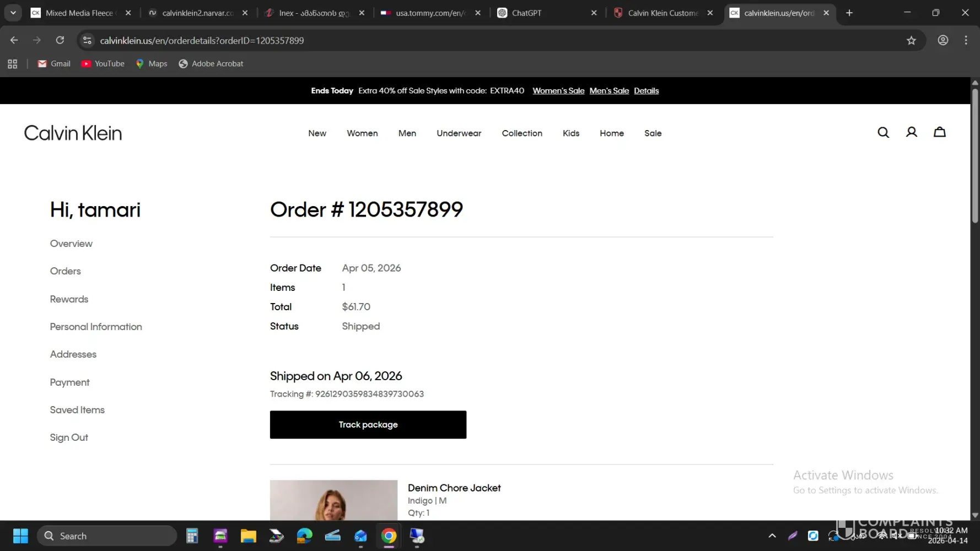Open the Payment sidebar link
Image resolution: width=980 pixels, height=551 pixels.
point(69,382)
